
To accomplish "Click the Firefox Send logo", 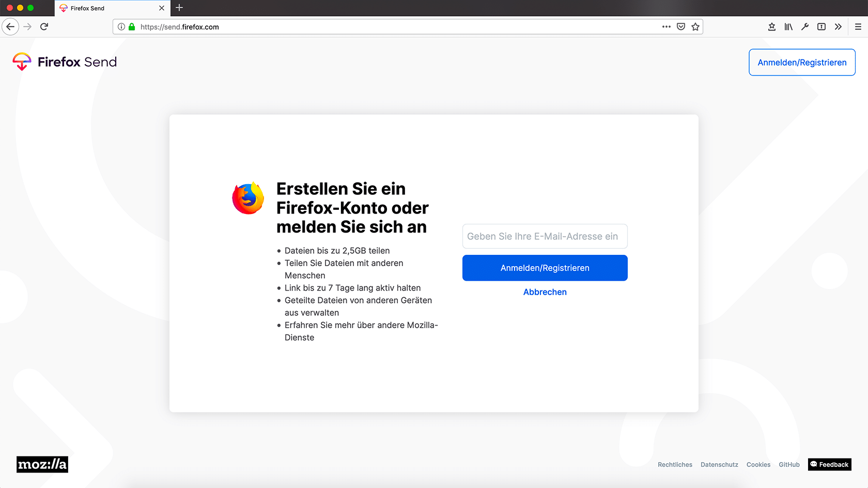I will point(65,62).
